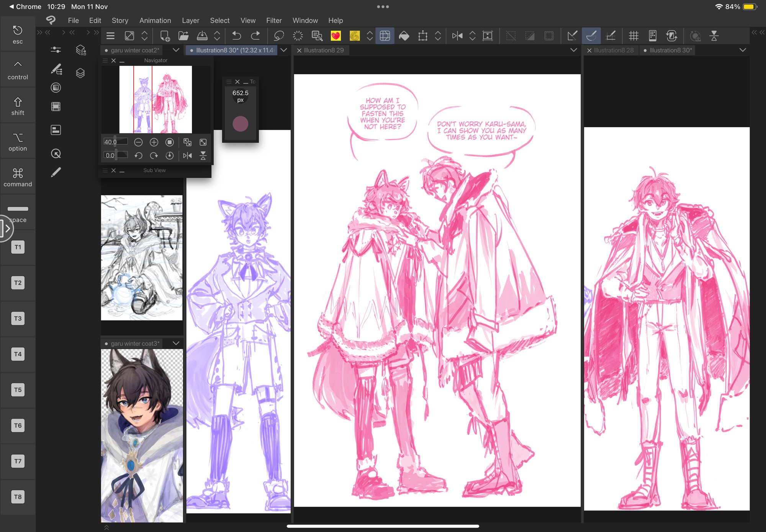
Task: Tap the esc key button
Action: pyautogui.click(x=18, y=35)
